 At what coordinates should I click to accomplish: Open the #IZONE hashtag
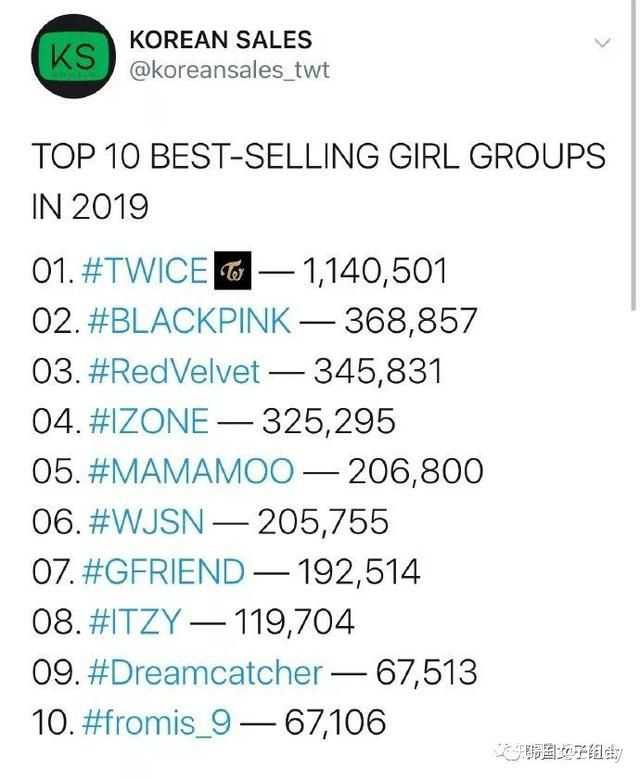(x=148, y=421)
